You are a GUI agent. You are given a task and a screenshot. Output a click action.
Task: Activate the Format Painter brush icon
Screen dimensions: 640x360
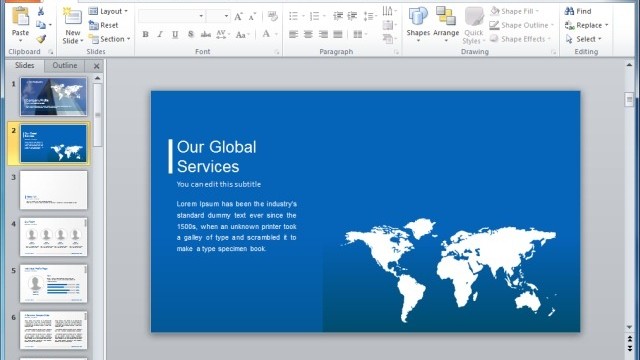[41, 39]
